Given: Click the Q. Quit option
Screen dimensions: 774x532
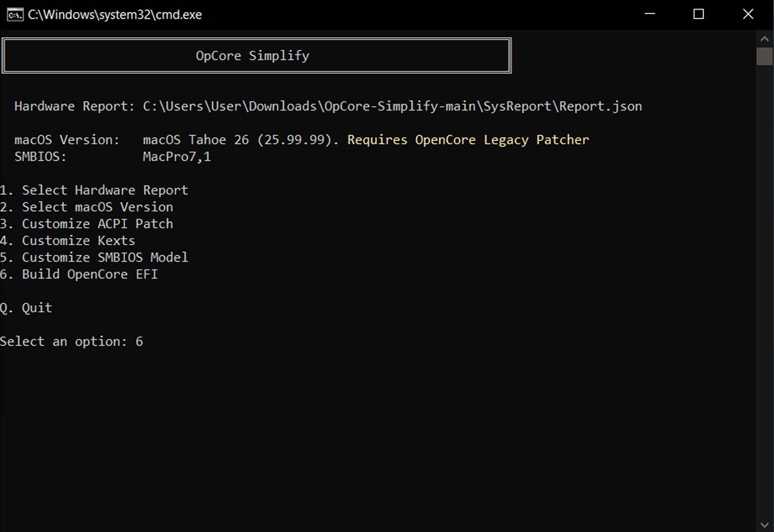Looking at the screenshot, I should (26, 308).
